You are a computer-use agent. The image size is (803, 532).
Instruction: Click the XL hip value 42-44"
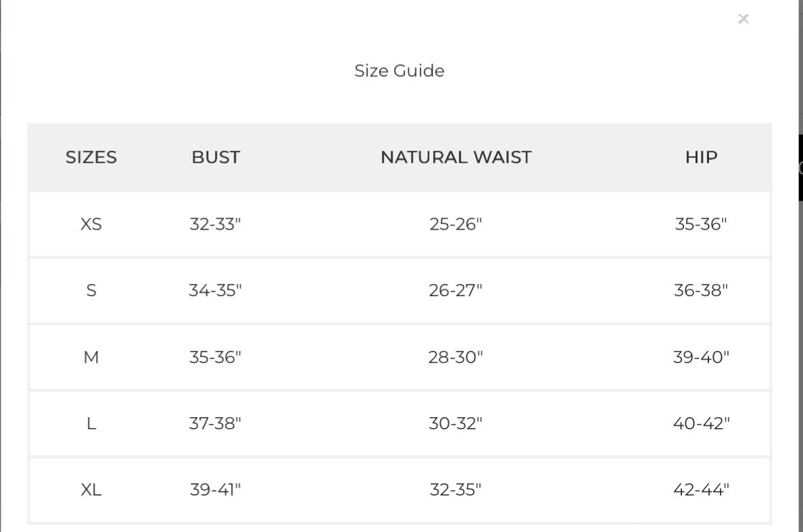point(701,490)
